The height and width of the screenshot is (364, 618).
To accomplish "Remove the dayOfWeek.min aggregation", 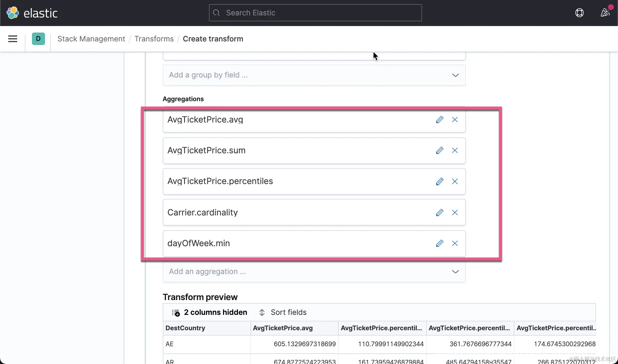I will [x=455, y=243].
